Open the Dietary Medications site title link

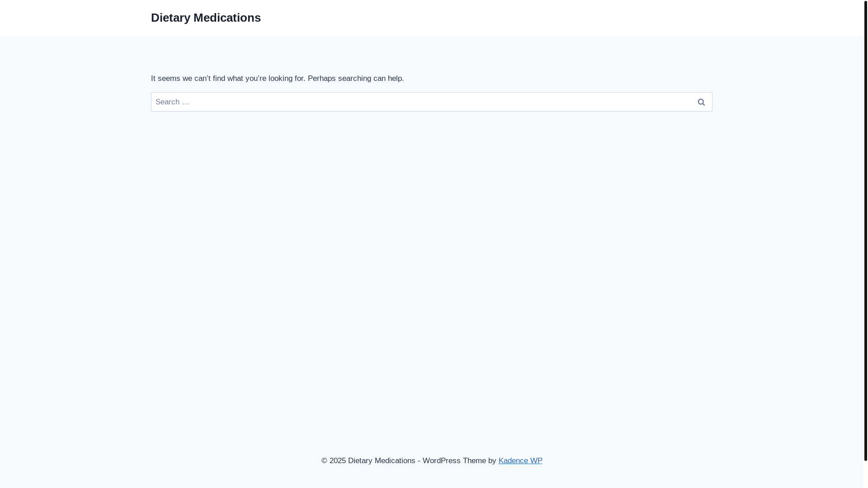pos(206,18)
